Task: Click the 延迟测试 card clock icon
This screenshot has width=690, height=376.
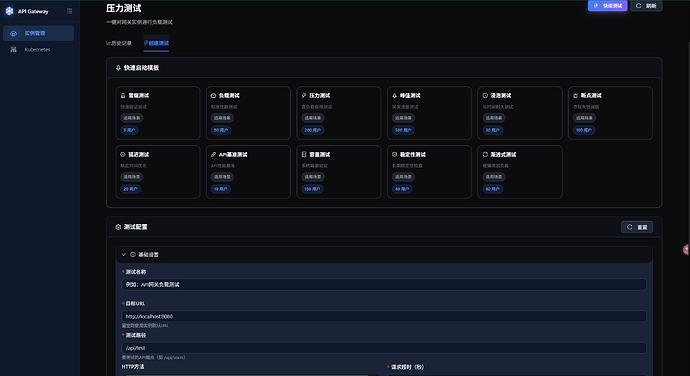Action: coord(123,155)
